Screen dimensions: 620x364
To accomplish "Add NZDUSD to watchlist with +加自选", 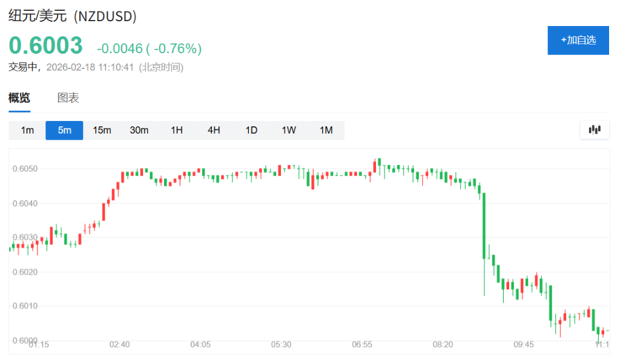I will tap(578, 41).
